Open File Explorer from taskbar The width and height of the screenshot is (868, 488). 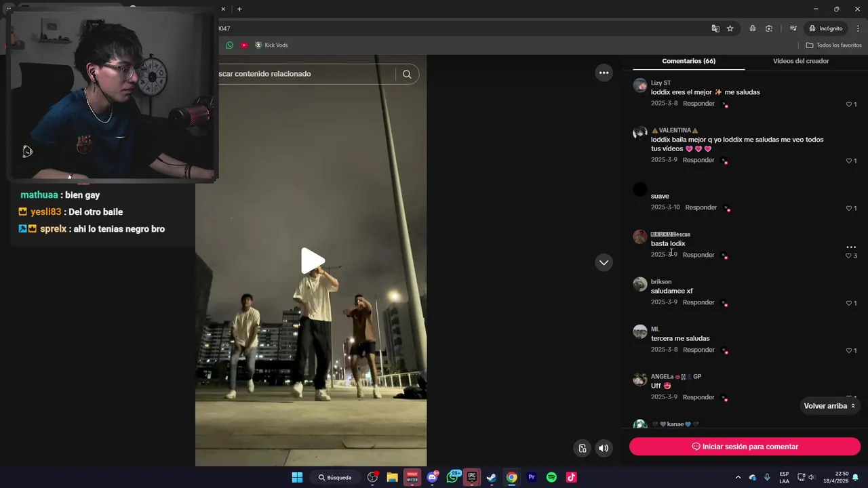coord(392,477)
